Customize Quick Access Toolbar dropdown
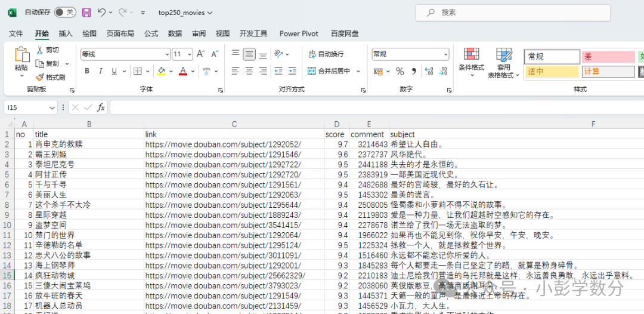644x314 pixels. tap(143, 13)
